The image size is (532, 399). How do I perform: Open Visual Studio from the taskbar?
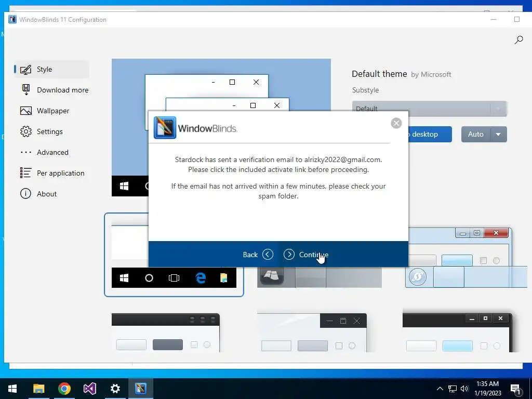(89, 389)
